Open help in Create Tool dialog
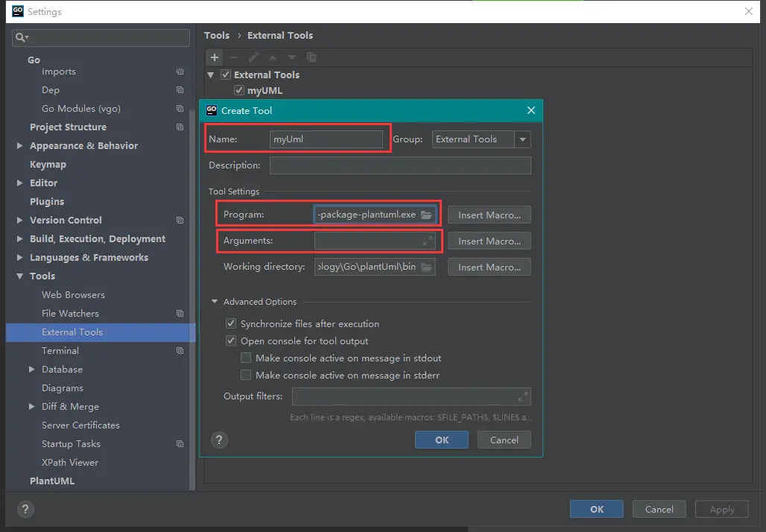Screen dimensions: 766x532 click(219, 440)
